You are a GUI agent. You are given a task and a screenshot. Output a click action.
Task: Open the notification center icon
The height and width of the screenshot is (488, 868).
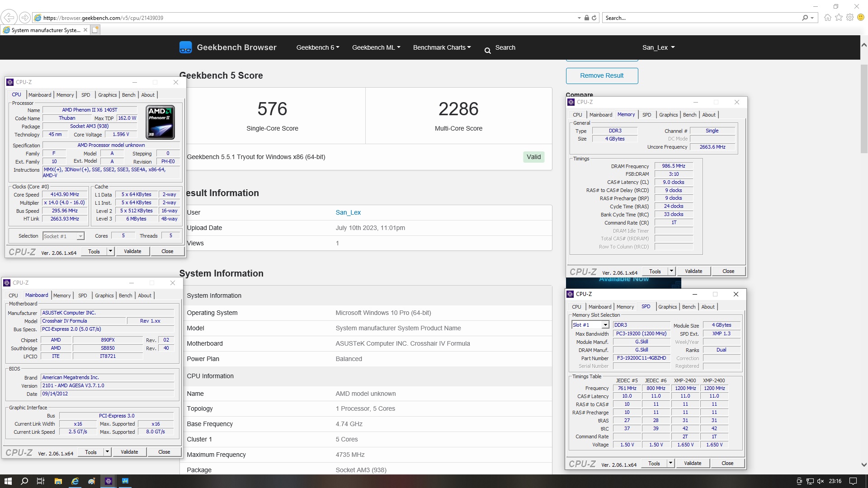[853, 481]
